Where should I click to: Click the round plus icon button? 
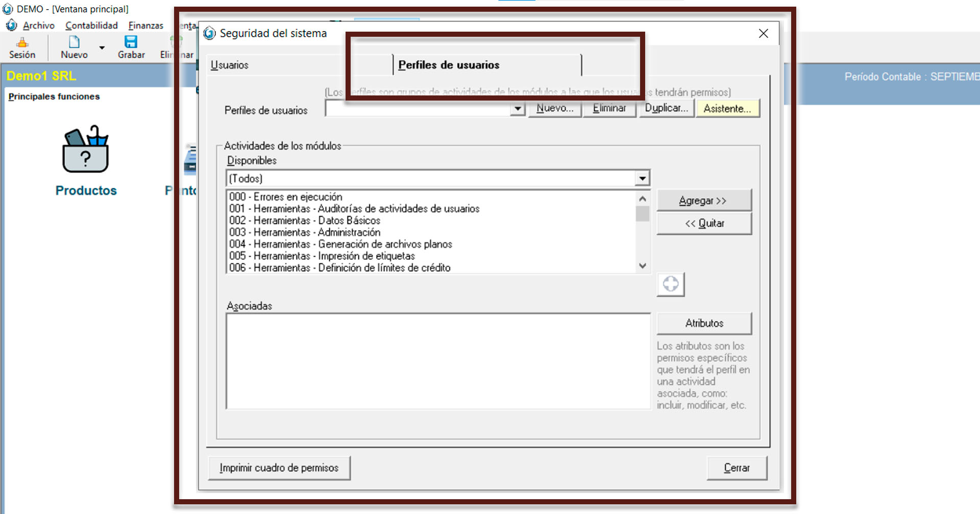click(x=670, y=284)
